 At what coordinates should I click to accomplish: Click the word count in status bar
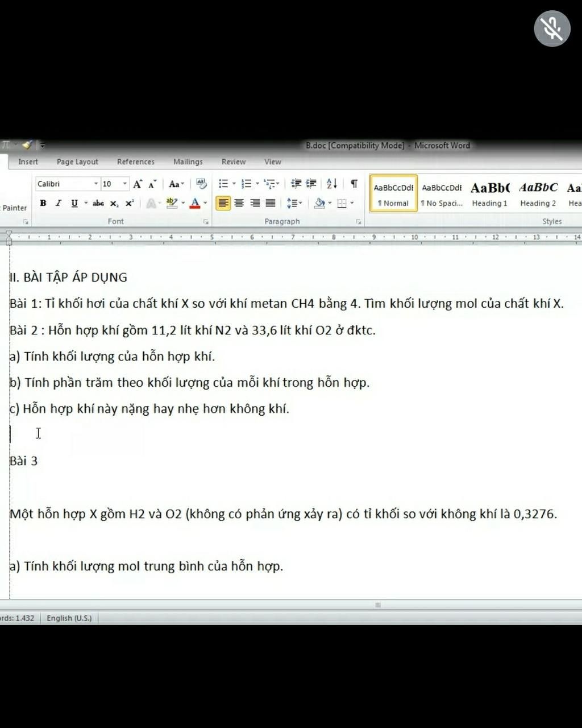(18, 618)
